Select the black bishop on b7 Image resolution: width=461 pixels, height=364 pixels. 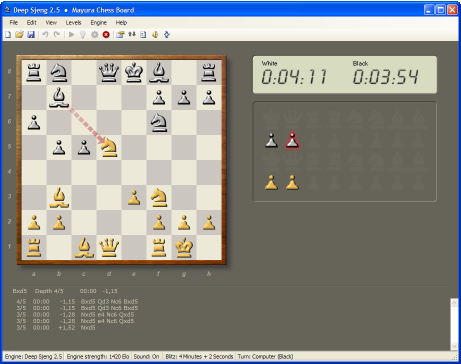(x=59, y=97)
